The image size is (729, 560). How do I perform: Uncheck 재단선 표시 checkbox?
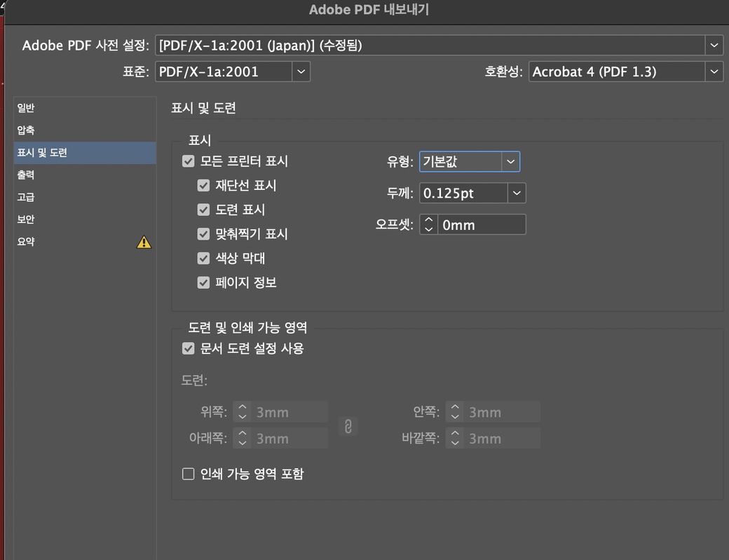click(204, 186)
